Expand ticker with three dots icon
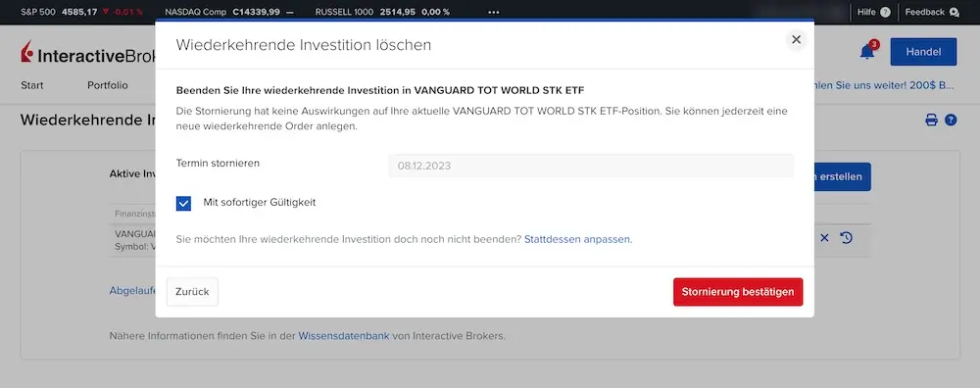Screen dimensions: 980x388 [x=494, y=12]
